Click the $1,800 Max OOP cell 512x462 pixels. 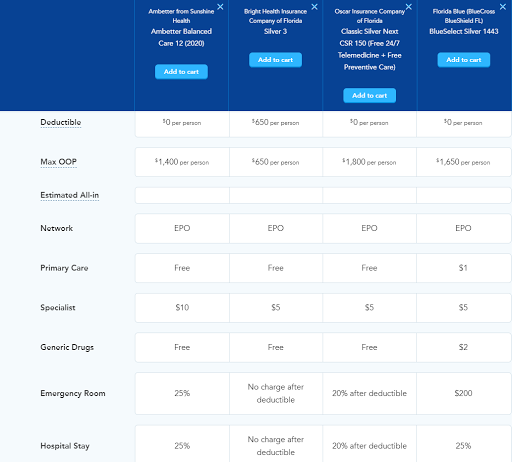[369, 162]
